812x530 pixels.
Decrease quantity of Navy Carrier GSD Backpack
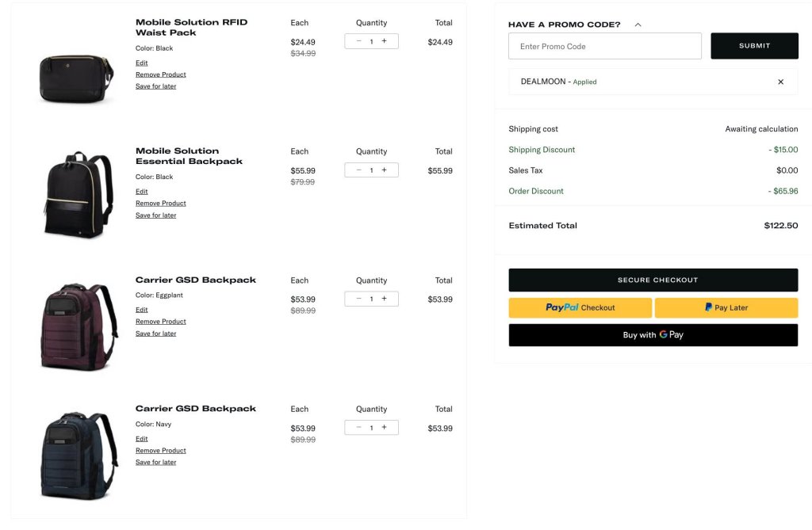click(x=358, y=428)
